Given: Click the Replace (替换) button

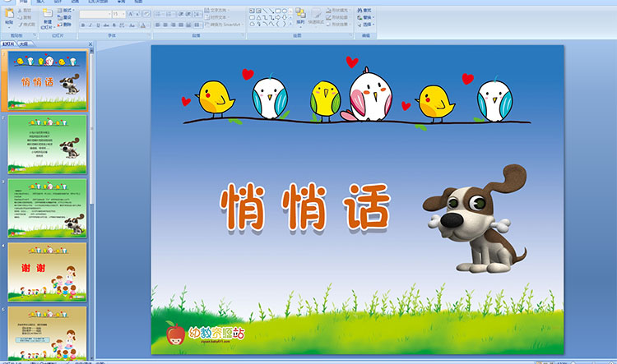Looking at the screenshot, I should (x=367, y=17).
